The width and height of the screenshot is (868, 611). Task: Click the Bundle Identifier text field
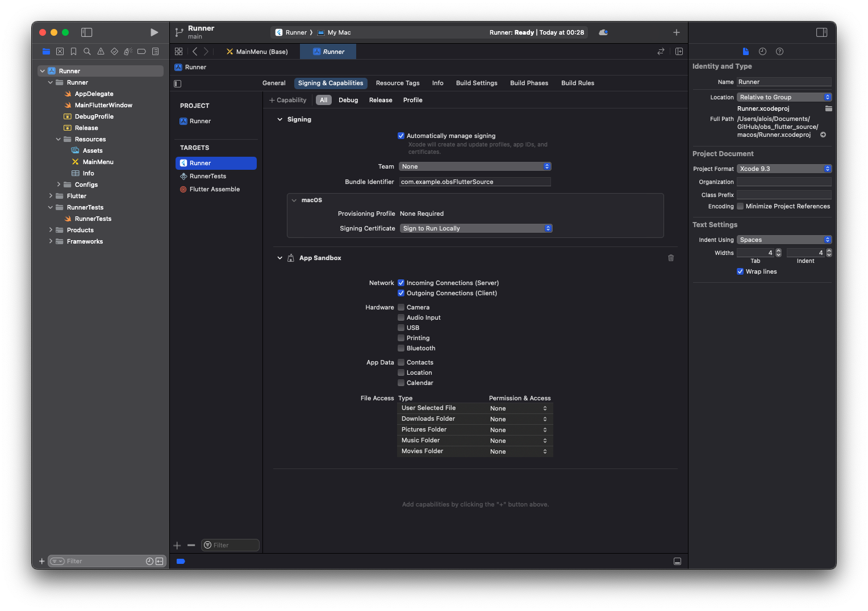click(x=475, y=182)
